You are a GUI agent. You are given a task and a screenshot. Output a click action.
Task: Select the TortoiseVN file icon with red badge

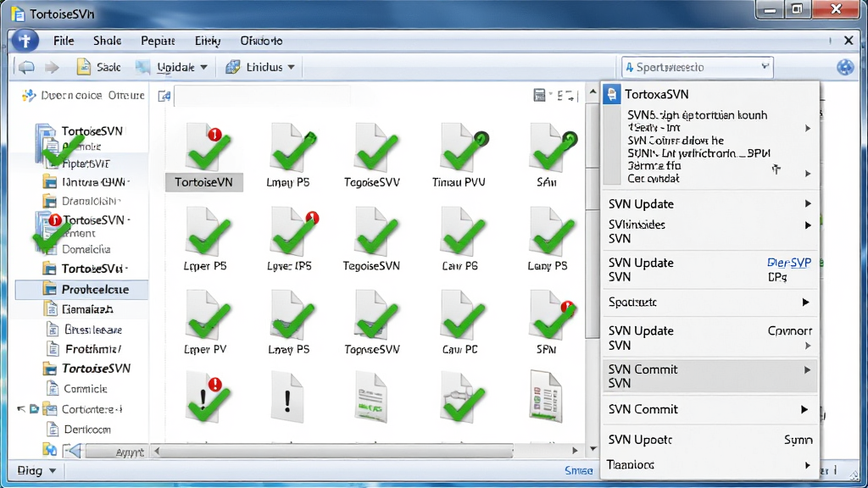tap(204, 157)
